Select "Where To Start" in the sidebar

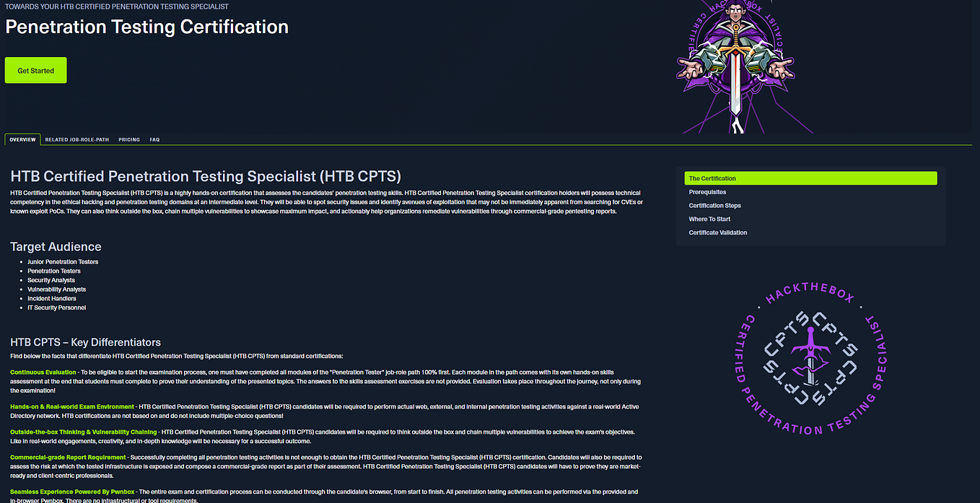tap(709, 219)
